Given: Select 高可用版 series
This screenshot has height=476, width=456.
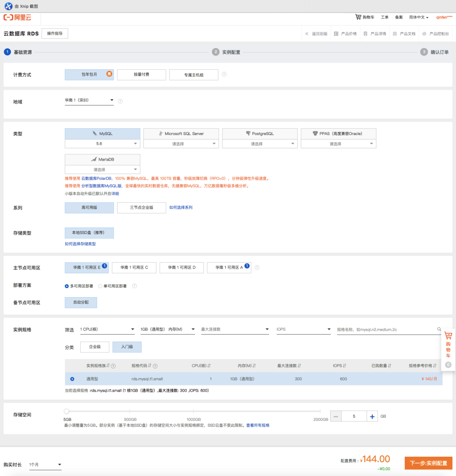Looking at the screenshot, I should 89,208.
